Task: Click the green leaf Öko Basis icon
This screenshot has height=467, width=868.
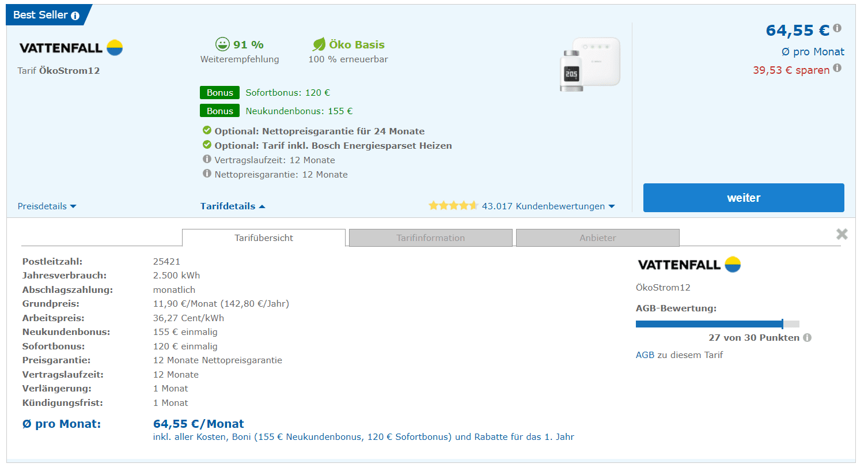Action: [x=319, y=44]
